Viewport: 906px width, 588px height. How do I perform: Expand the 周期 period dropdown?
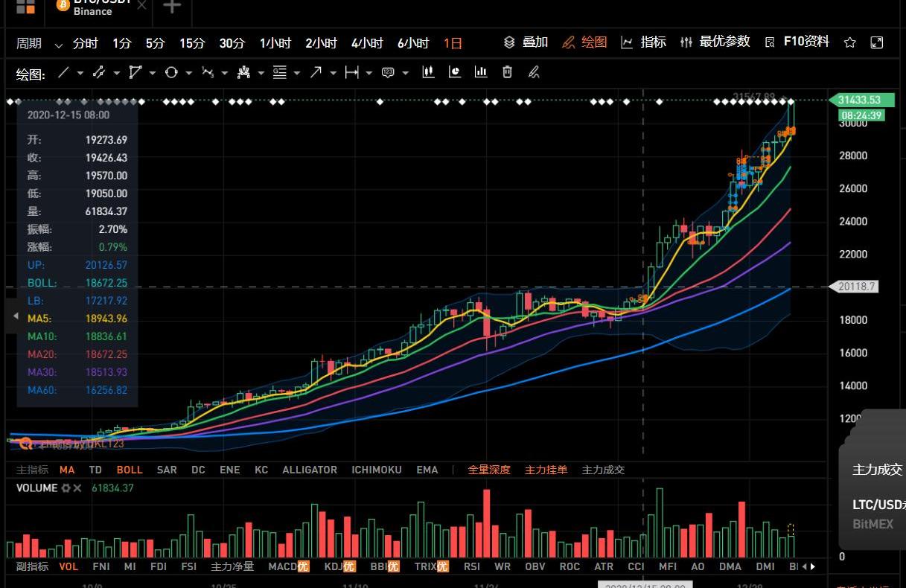(58, 44)
